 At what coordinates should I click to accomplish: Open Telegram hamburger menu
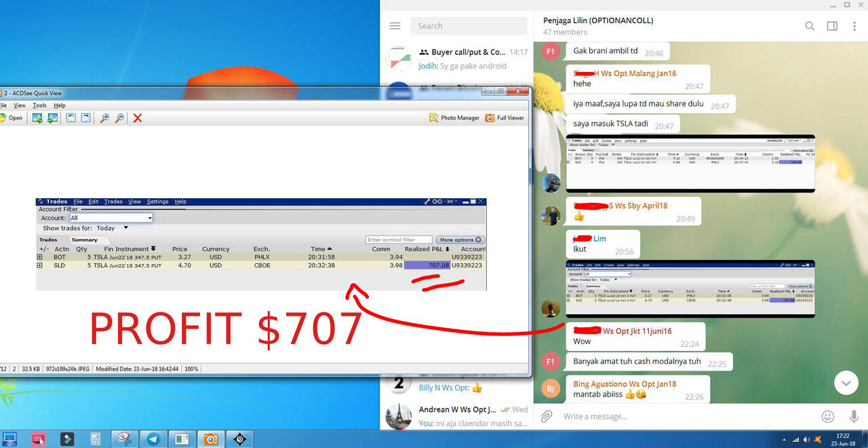coord(395,26)
